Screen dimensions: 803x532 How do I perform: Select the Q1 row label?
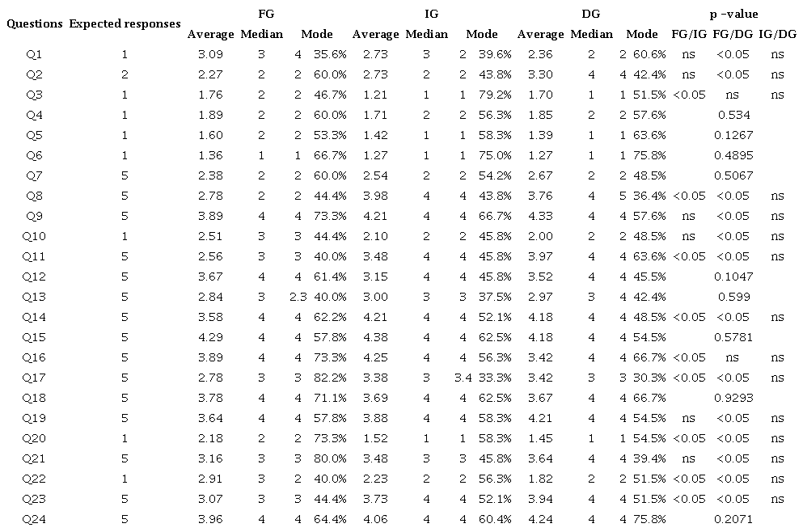point(35,54)
